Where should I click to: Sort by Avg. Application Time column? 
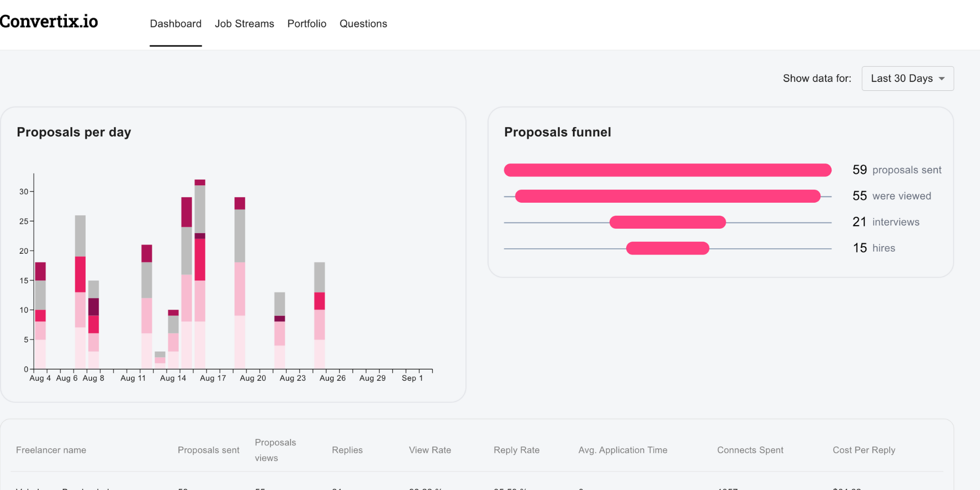click(x=623, y=450)
